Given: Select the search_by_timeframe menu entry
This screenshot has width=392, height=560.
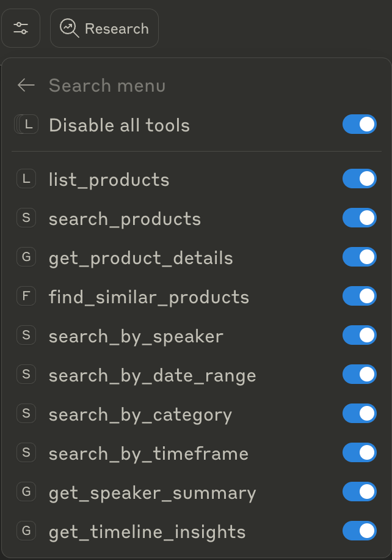Looking at the screenshot, I should tap(148, 452).
